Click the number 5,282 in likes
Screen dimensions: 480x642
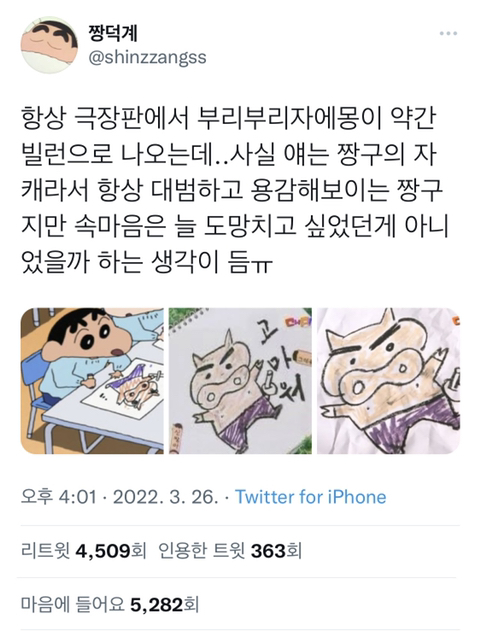[156, 604]
